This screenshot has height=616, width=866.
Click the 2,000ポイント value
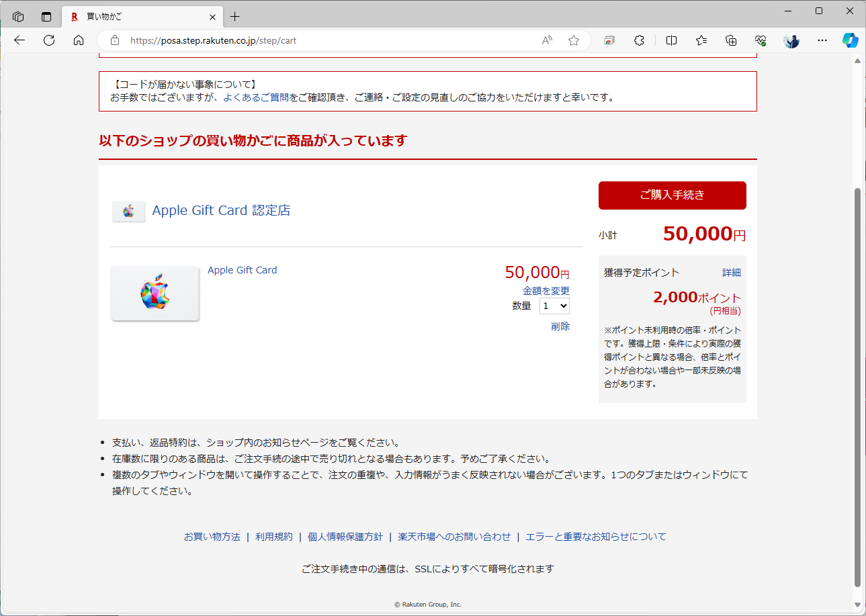(x=697, y=298)
